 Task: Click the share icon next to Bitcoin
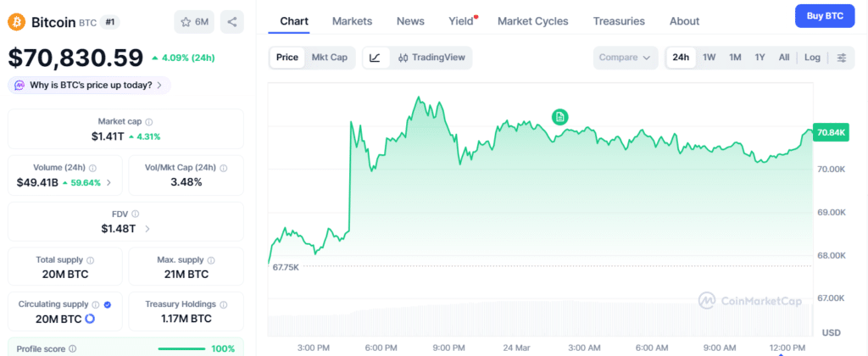[231, 21]
